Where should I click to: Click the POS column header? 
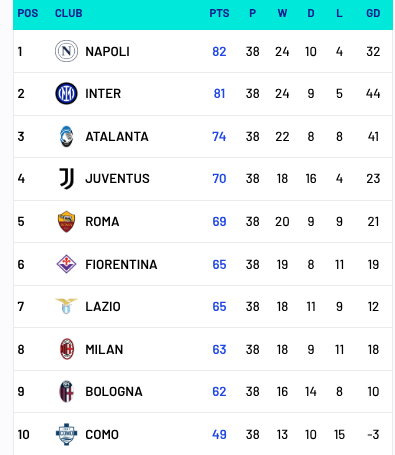[28, 13]
